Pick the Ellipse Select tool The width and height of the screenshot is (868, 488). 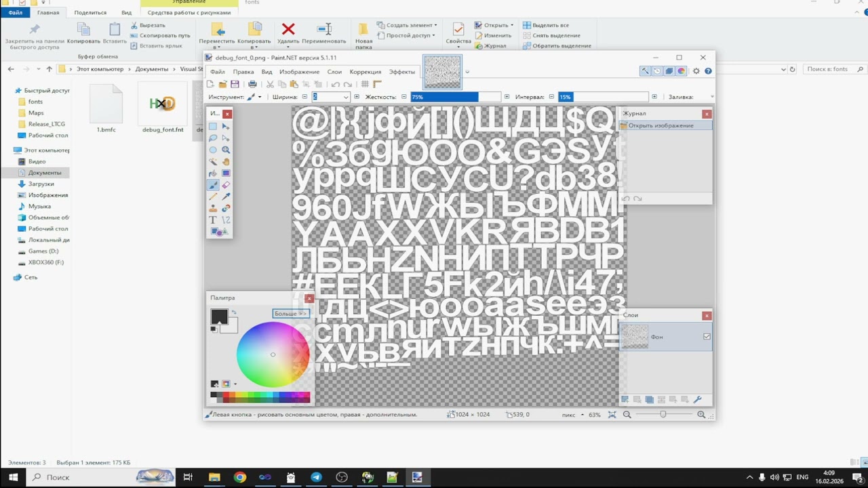[x=213, y=150]
